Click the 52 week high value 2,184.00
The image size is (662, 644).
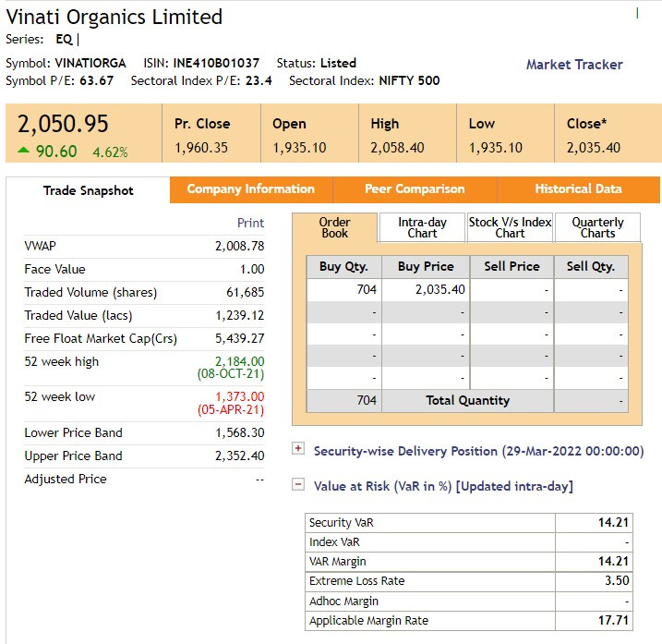(x=239, y=361)
